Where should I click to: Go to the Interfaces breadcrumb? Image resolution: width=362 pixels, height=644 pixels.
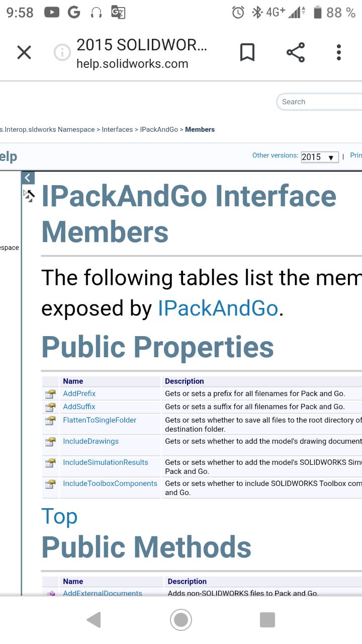[x=117, y=129]
